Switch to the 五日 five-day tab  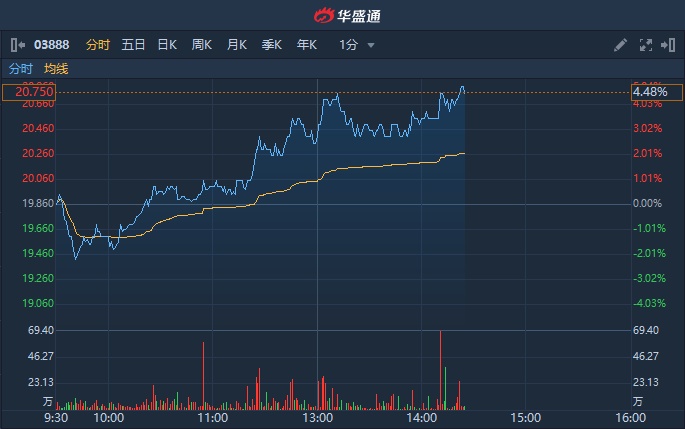[x=133, y=45]
